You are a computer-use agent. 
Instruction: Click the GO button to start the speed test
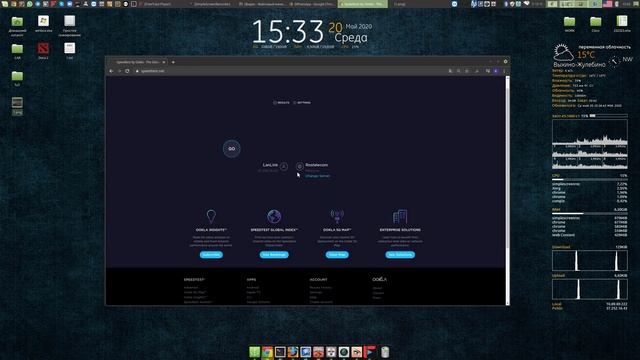(x=231, y=149)
